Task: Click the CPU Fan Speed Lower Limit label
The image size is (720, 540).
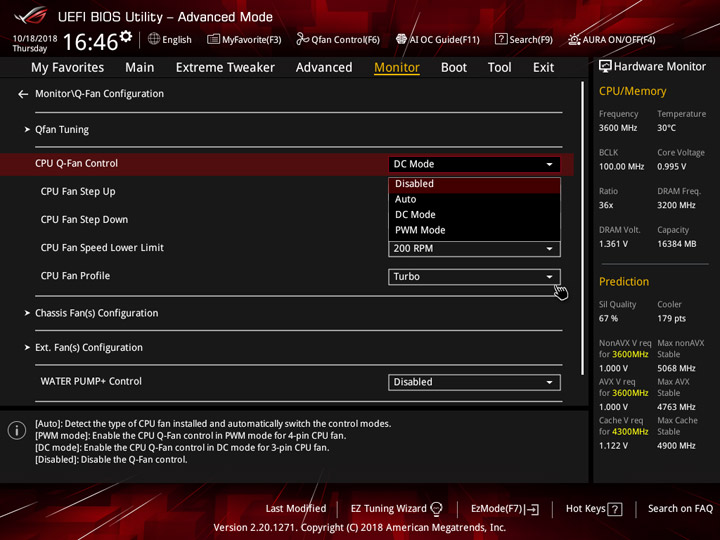Action: coord(102,248)
